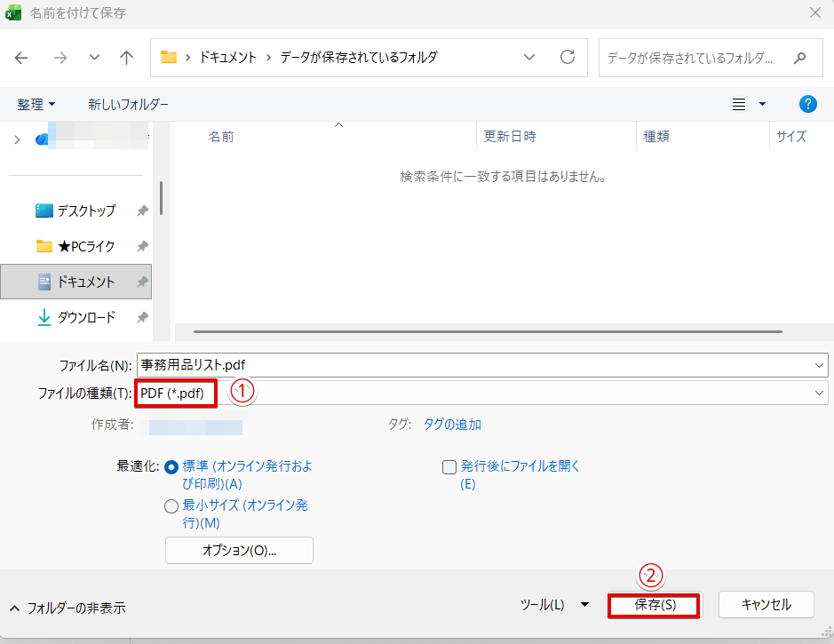
Task: Open the Help question mark icon
Action: click(807, 104)
